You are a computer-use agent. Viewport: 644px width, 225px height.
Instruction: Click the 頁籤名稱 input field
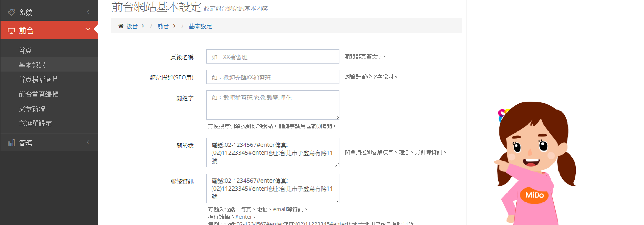(272, 57)
